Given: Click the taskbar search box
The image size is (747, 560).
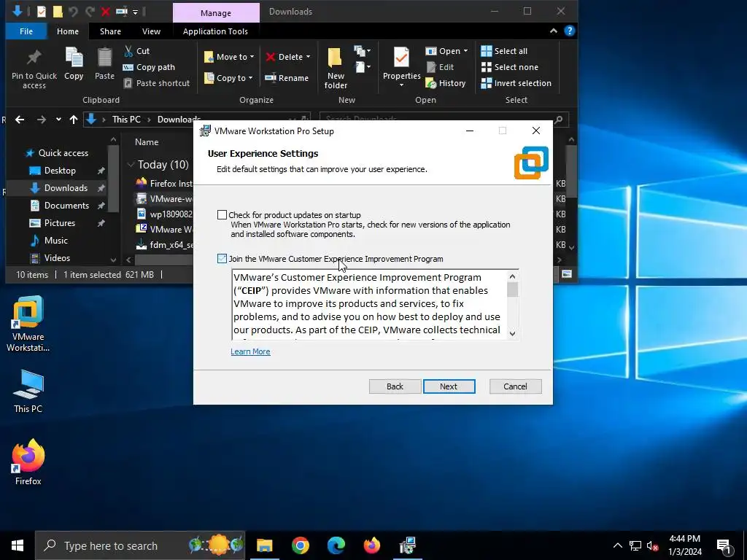Looking at the screenshot, I should coord(140,545).
